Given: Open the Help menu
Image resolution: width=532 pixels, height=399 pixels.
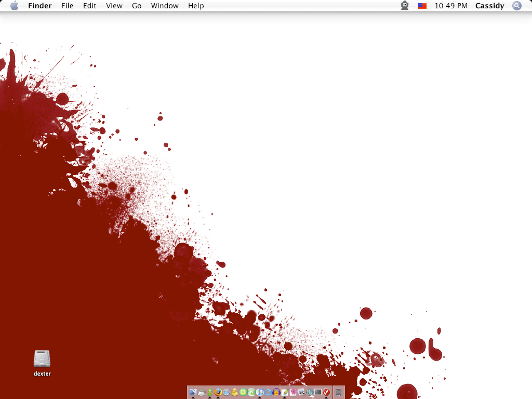Looking at the screenshot, I should (x=196, y=6).
